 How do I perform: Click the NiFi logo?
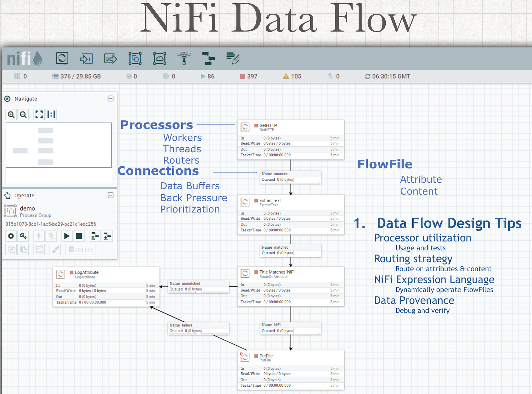click(25, 58)
